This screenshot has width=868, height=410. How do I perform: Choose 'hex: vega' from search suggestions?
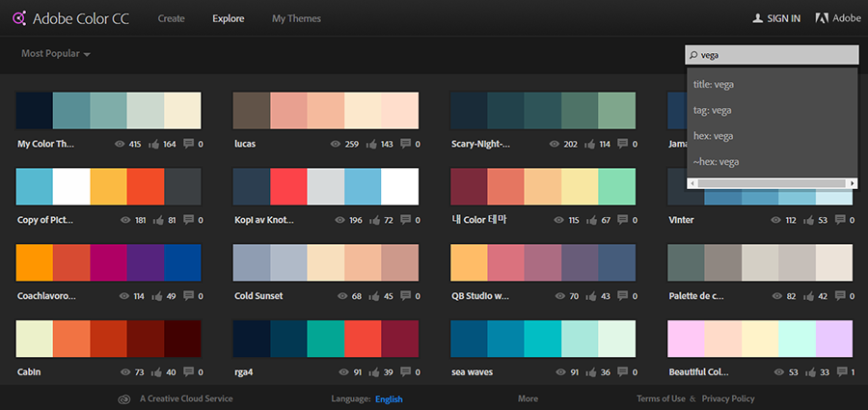pos(713,136)
